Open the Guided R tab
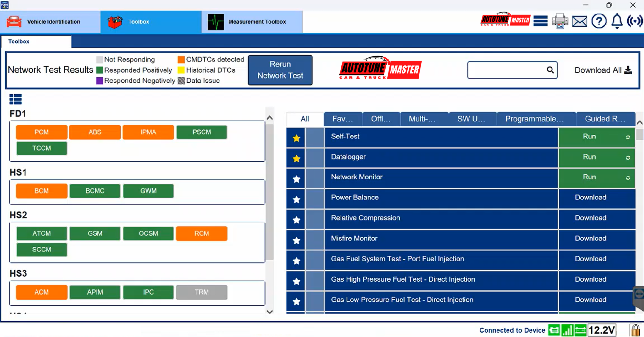Viewport: 644px width, 337px height. (604, 119)
